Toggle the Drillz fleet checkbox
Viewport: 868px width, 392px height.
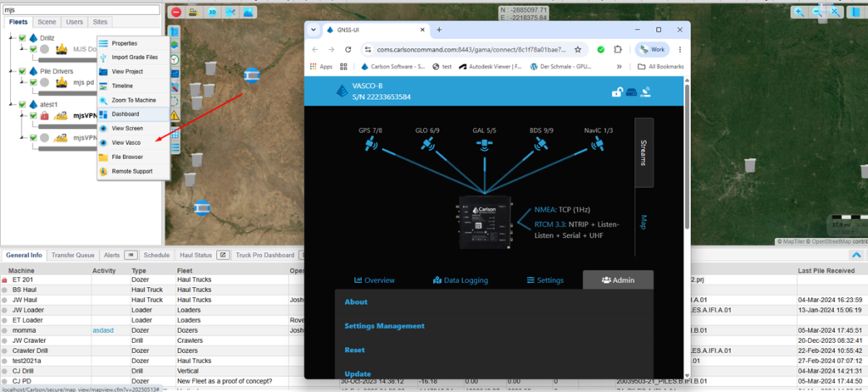tap(22, 38)
